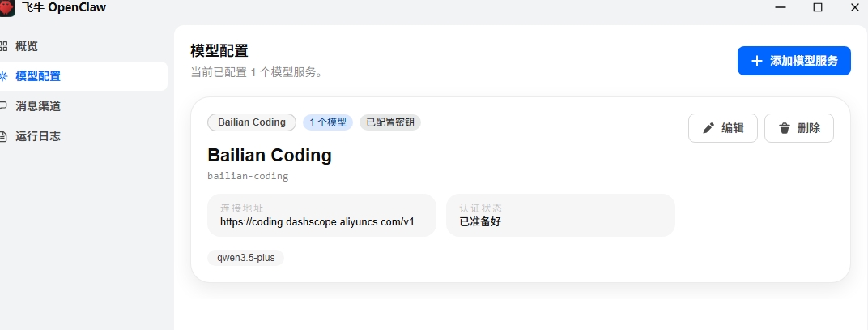Click the overview grid icon in sidebar
Image resolution: width=868 pixels, height=330 pixels.
coord(4,46)
